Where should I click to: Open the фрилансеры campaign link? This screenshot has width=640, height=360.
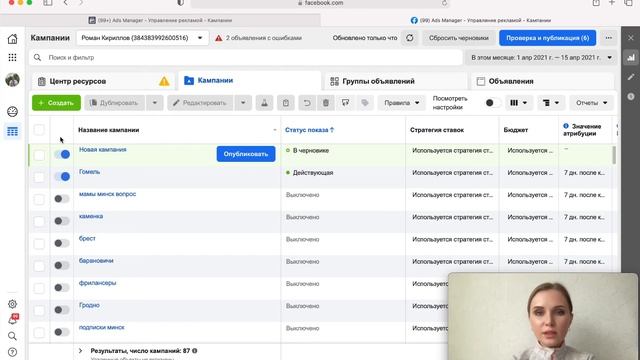pyautogui.click(x=98, y=283)
